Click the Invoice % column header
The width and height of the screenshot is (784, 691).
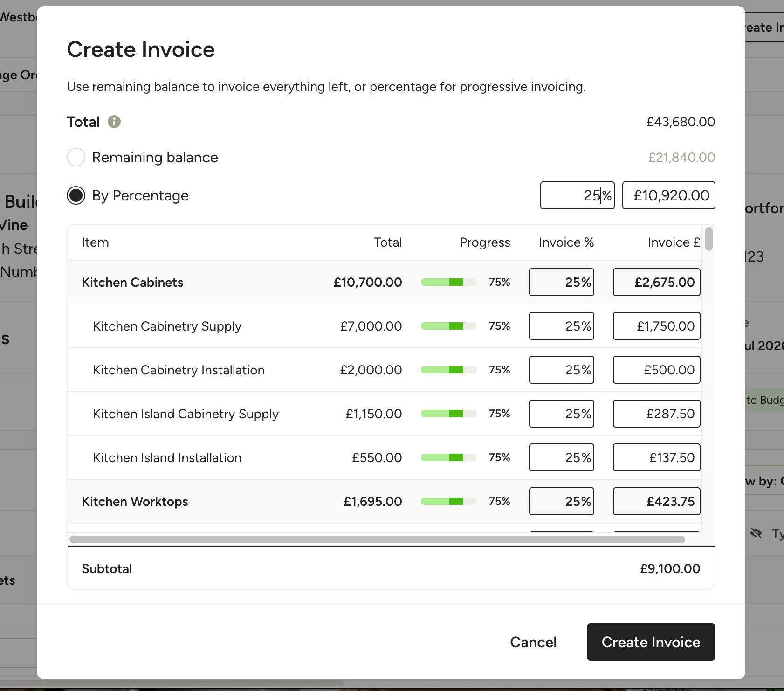tap(566, 242)
